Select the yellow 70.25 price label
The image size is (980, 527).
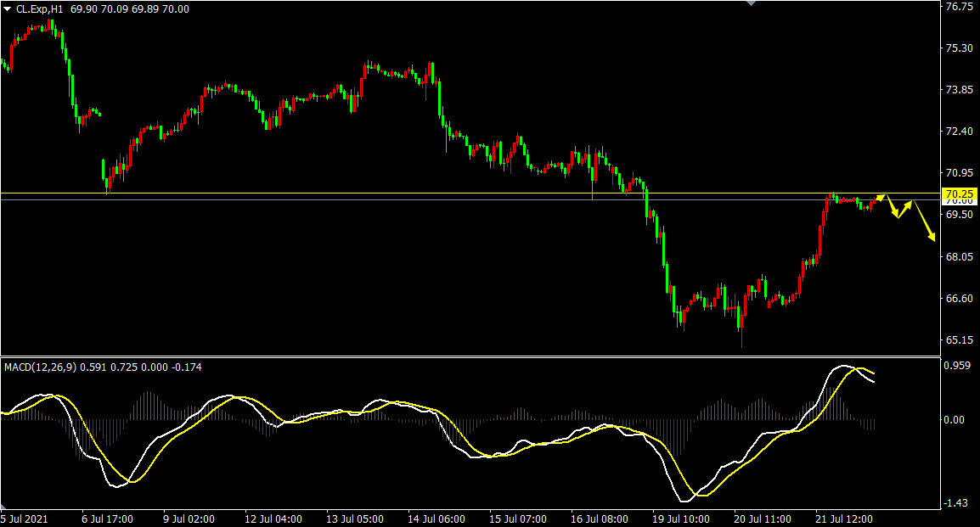pyautogui.click(x=960, y=193)
